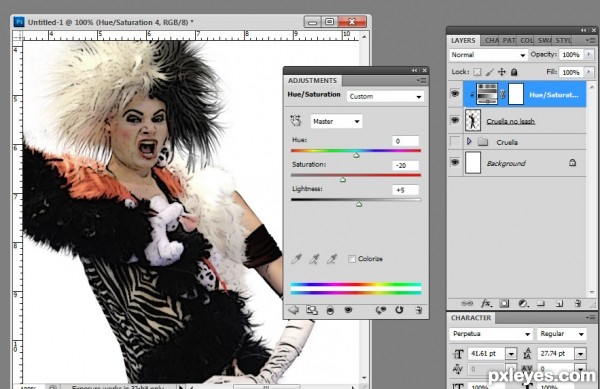Click the Photoshop icon in document title bar
The image size is (600, 389).
pyautogui.click(x=19, y=22)
